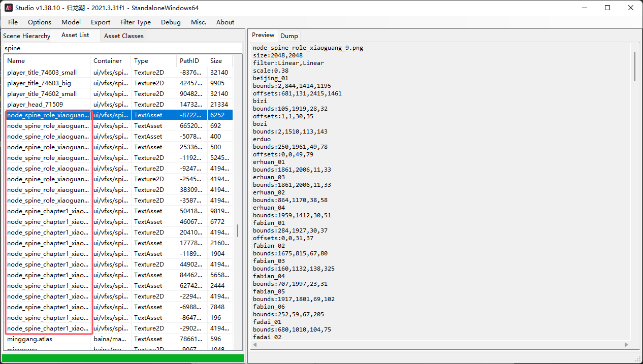Image resolution: width=643 pixels, height=364 pixels.
Task: Click the asset list vertical scrollbar thumb
Action: click(x=238, y=231)
